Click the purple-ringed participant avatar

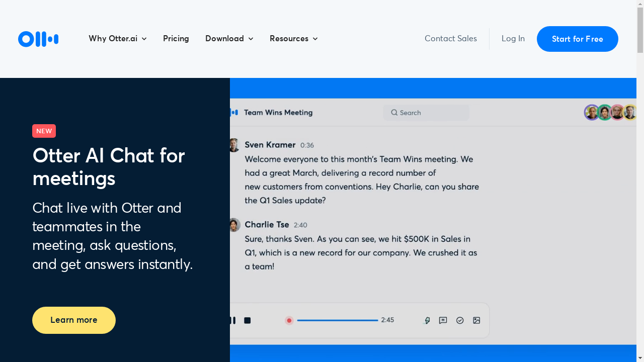pos(592,112)
